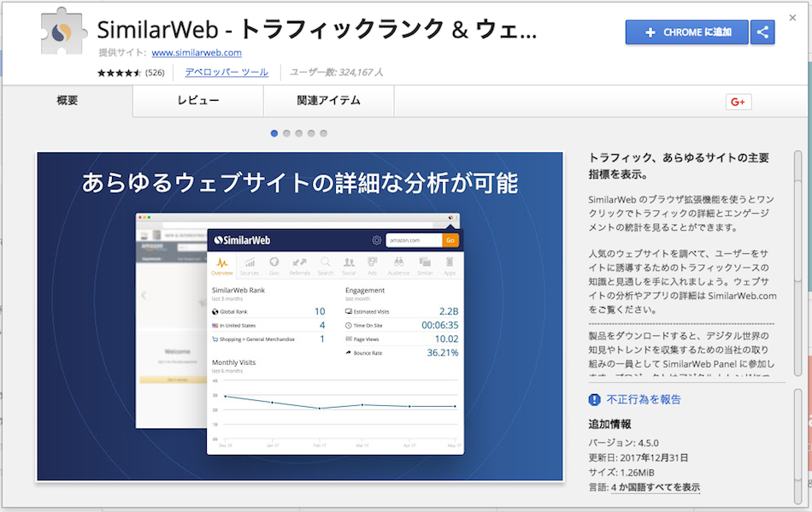The width and height of the screenshot is (812, 512).
Task: Click the bold トラフィック、あらゆるサイトの主要指標を表示 heading
Action: (x=679, y=166)
